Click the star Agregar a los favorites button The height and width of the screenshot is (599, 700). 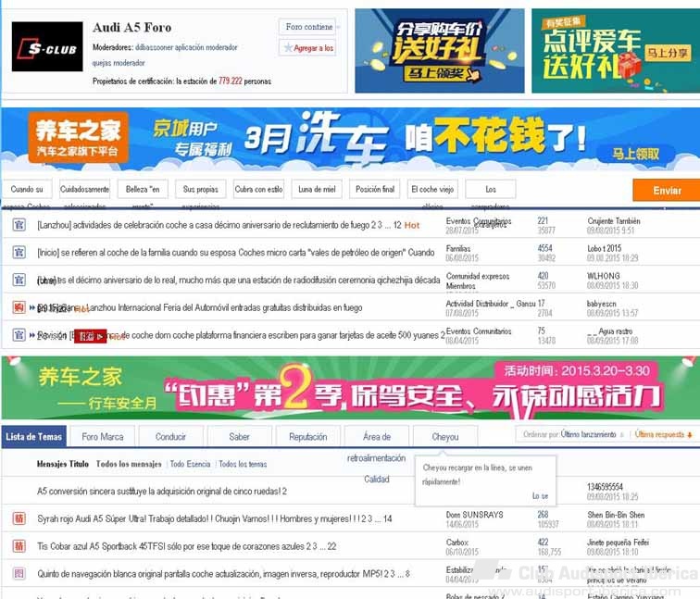[x=308, y=48]
